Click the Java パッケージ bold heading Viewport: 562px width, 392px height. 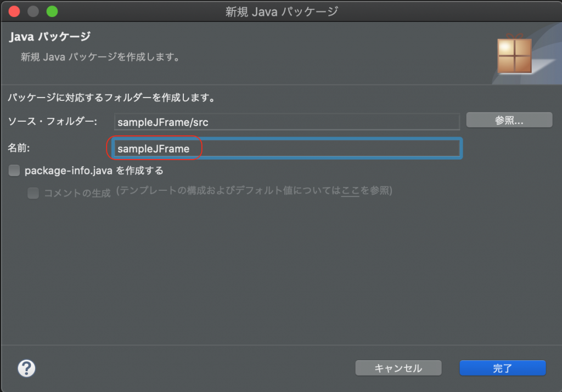(49, 37)
